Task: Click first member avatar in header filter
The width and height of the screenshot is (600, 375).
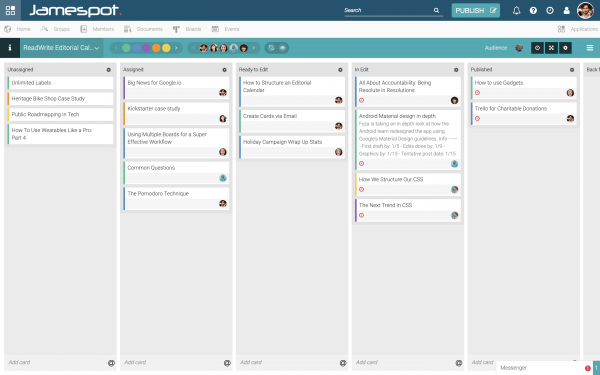Action: 204,48
